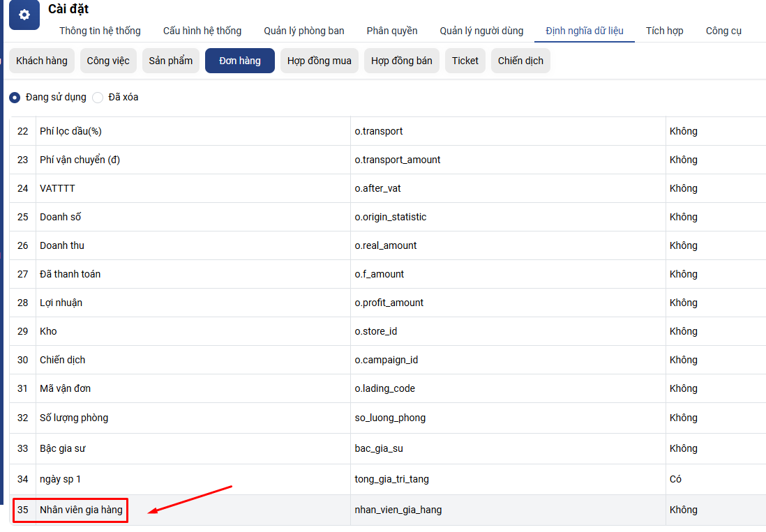
Task: Click the Ticket button
Action: click(x=465, y=61)
